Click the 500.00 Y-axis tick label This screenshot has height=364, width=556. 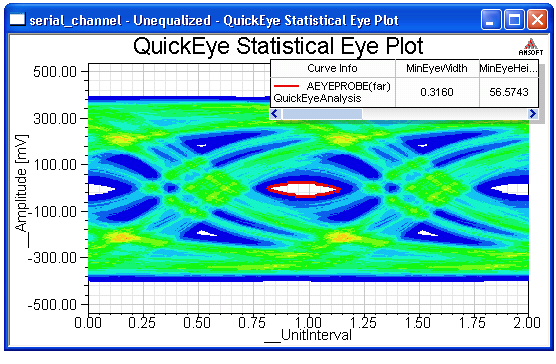(55, 72)
